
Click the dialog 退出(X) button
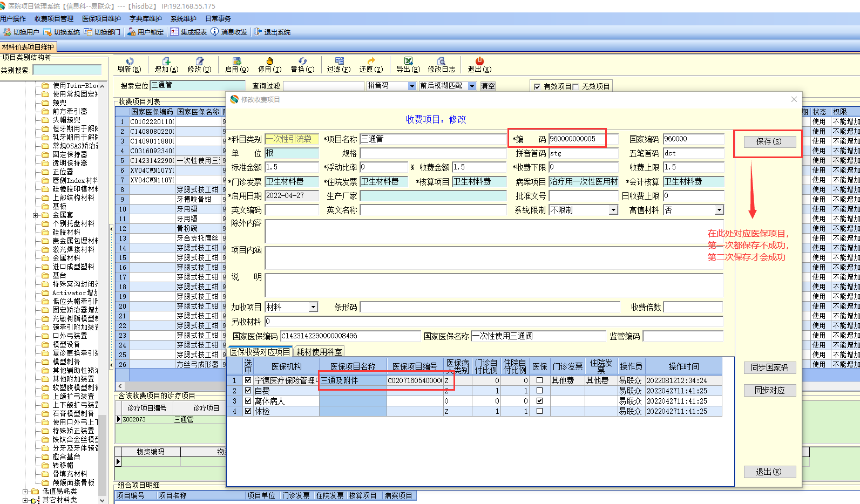769,472
